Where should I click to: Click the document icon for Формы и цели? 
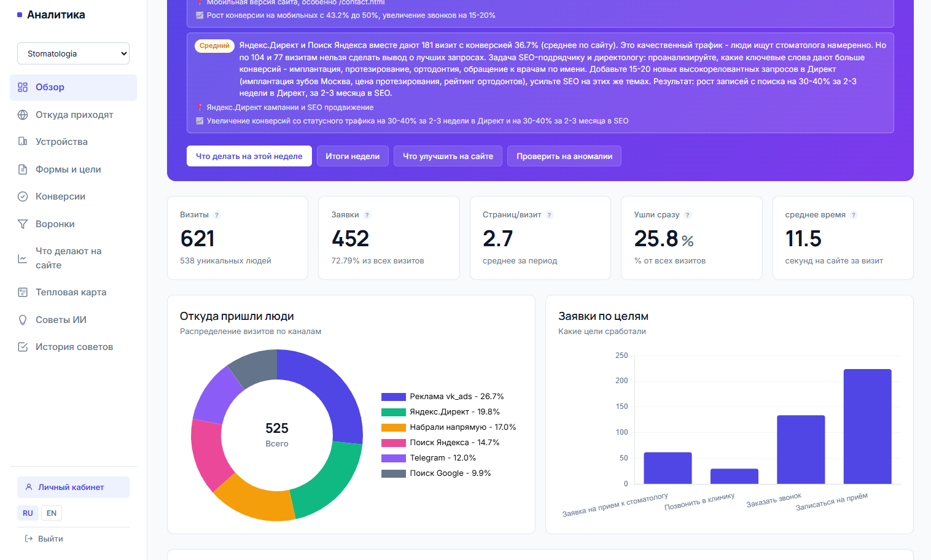click(23, 169)
